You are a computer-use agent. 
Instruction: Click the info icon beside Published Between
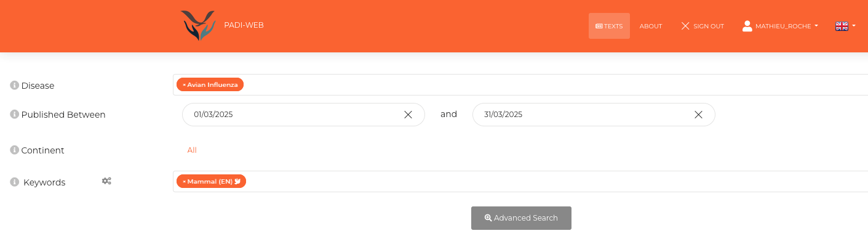click(x=15, y=114)
